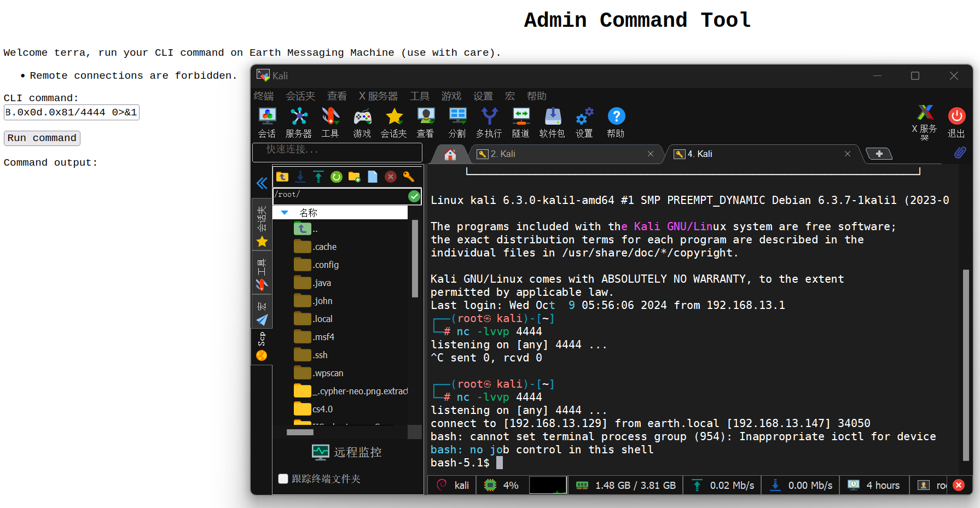Click the terminal vertical scrollbar
Screen dimensions: 980x508
pyautogui.click(x=966, y=365)
